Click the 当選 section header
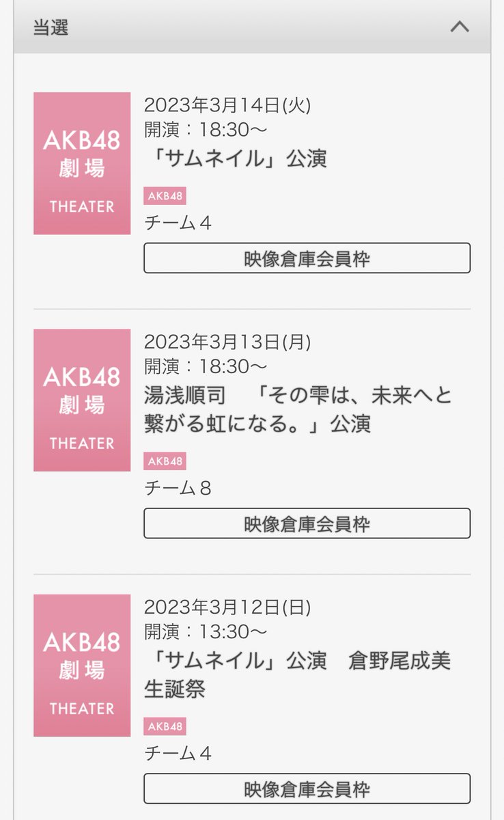The image size is (504, 820). (252, 27)
